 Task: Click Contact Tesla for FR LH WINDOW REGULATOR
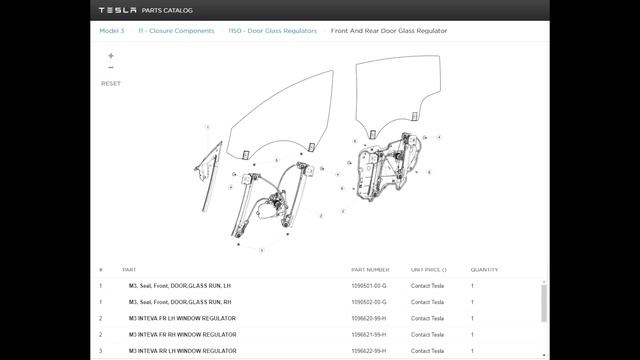pyautogui.click(x=427, y=318)
